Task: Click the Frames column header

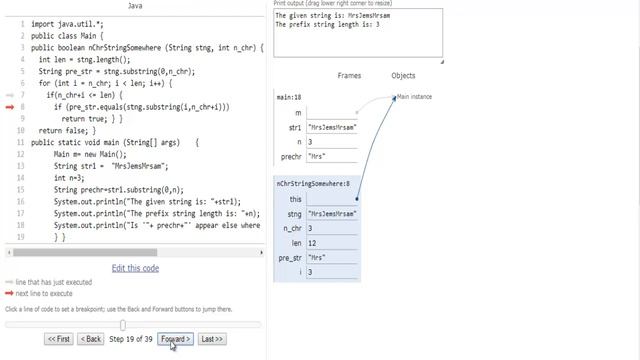Action: click(349, 76)
